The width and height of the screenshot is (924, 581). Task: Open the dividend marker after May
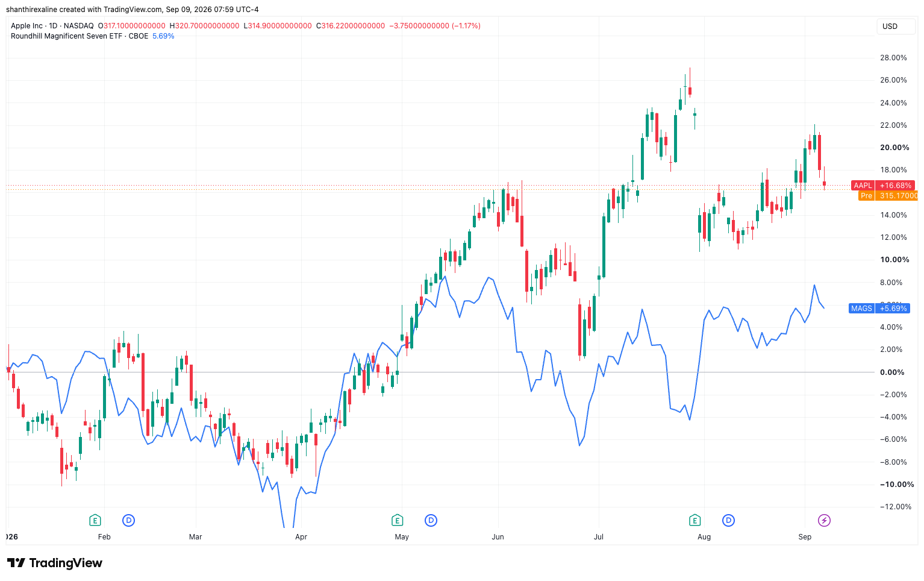431,520
